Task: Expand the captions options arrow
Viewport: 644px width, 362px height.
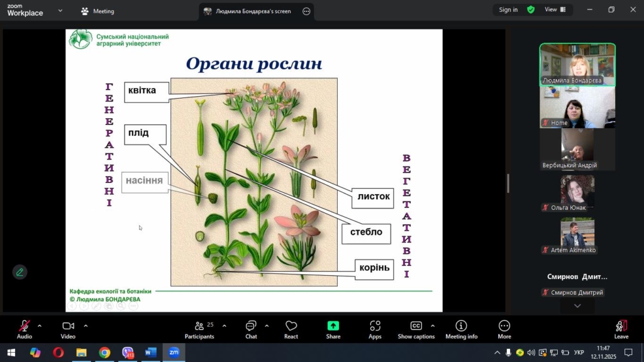Action: click(x=433, y=326)
